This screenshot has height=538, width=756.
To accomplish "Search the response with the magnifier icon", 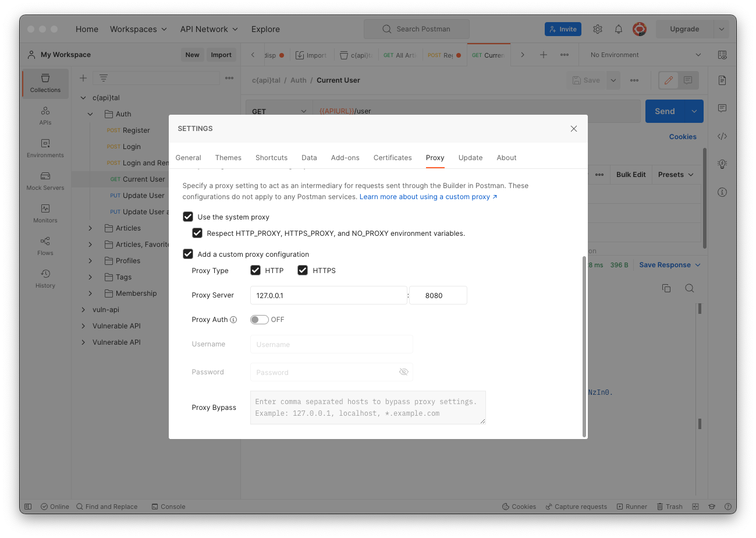I will [690, 288].
